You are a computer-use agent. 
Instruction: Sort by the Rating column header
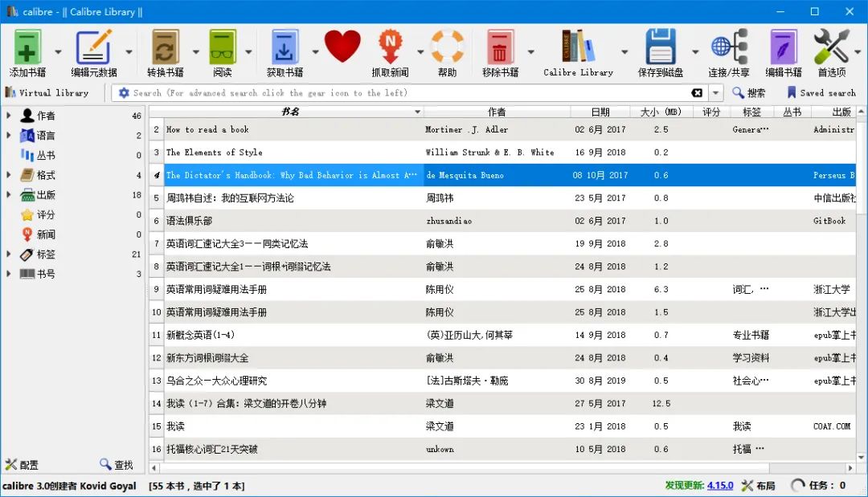[x=711, y=112]
